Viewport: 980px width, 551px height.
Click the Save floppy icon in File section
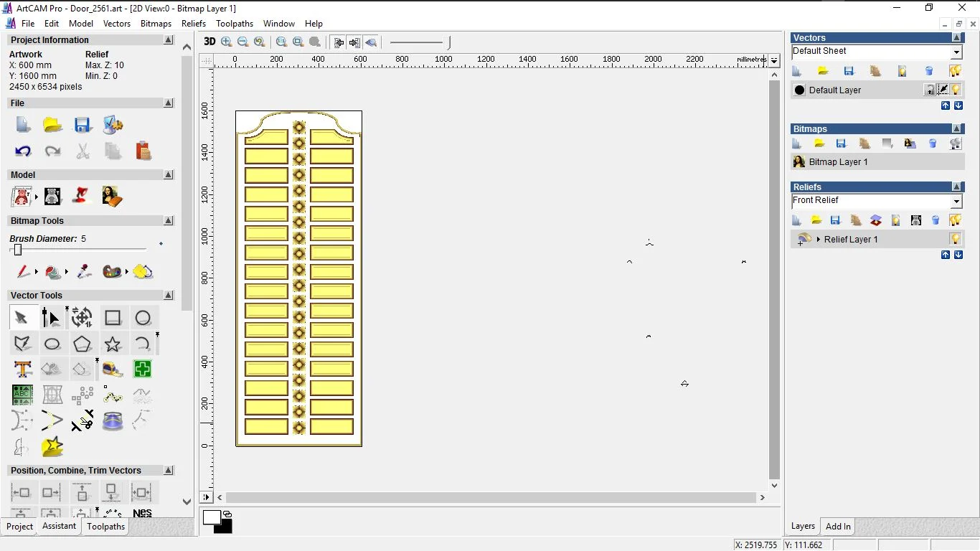click(x=83, y=125)
